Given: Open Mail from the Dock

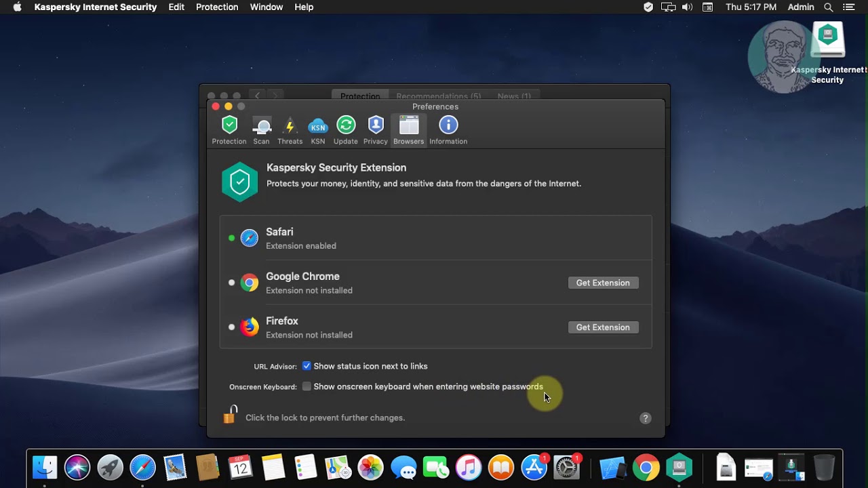Looking at the screenshot, I should 175,467.
